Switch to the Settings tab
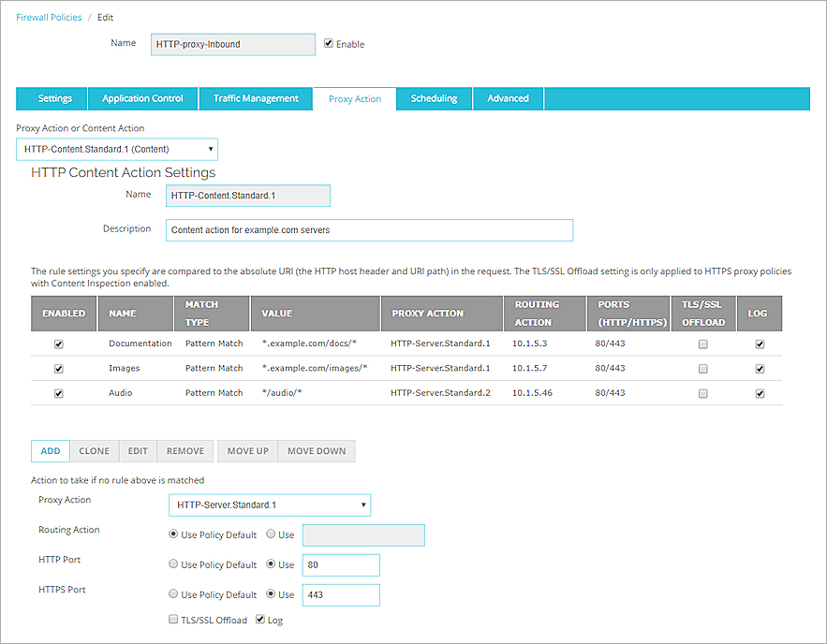 pos(53,97)
